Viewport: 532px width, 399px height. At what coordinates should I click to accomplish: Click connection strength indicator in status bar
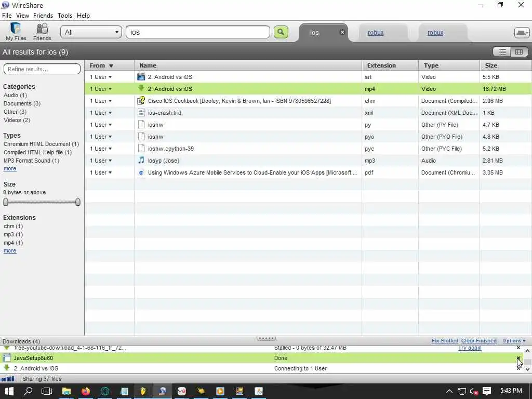(x=8, y=379)
